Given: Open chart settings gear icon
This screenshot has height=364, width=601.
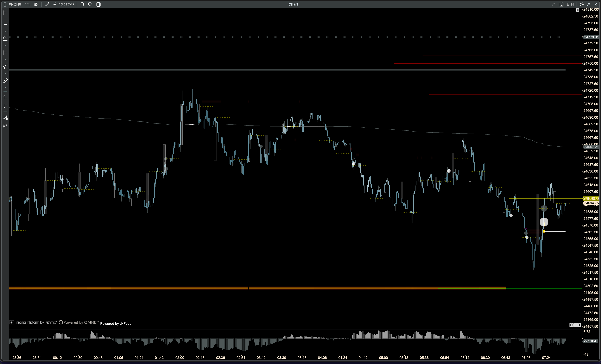Looking at the screenshot, I should pos(581,4).
